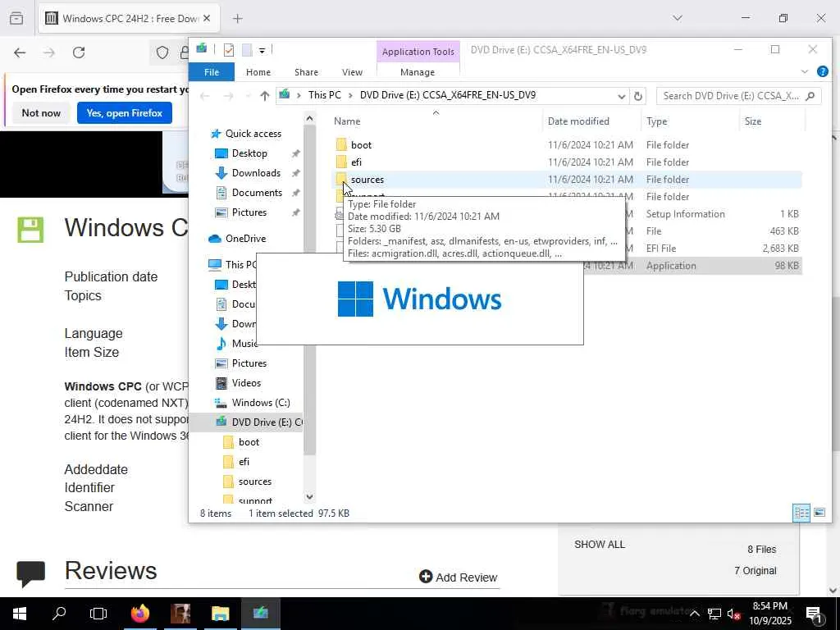Switch to the Home ribbon tab
This screenshot has height=630, width=840.
click(258, 72)
